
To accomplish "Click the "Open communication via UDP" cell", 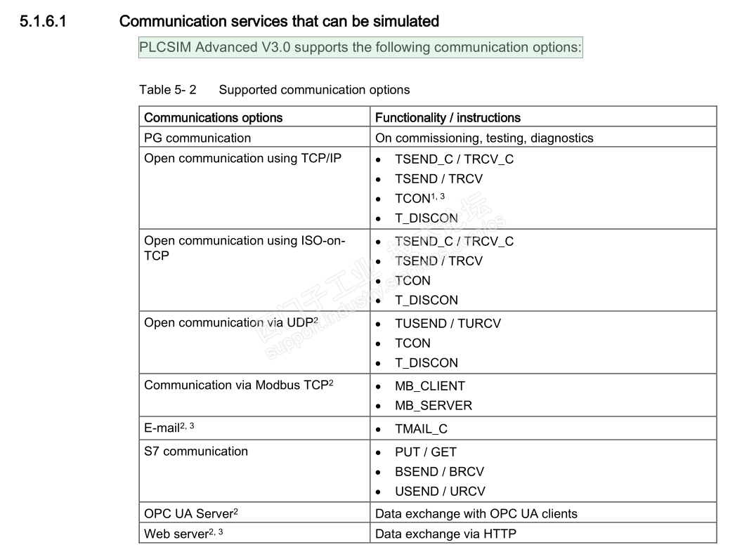I will click(230, 323).
